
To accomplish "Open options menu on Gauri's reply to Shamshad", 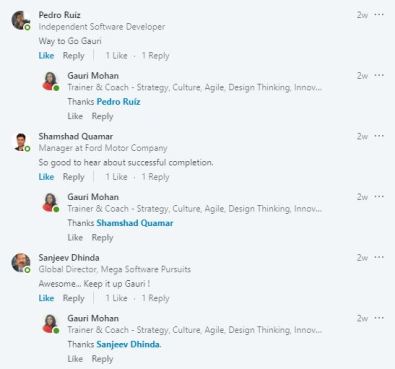I will point(379,197).
